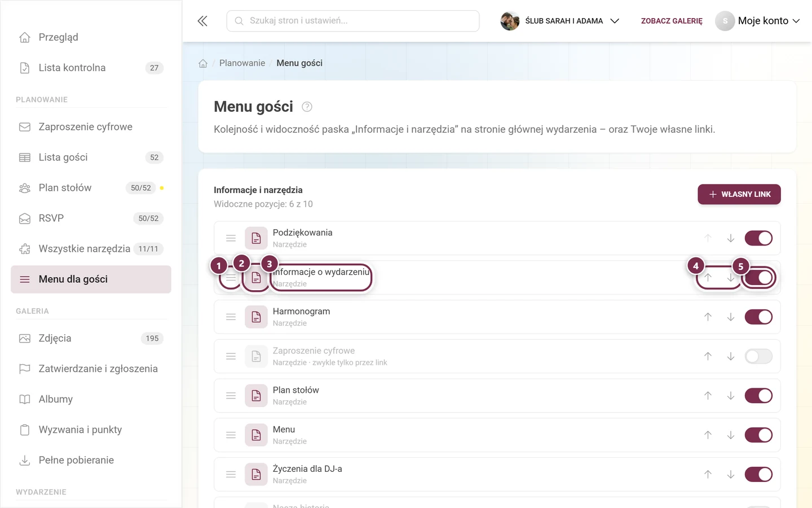812x508 pixels.
Task: Select Menu dla gości in sidebar
Action: point(91,279)
